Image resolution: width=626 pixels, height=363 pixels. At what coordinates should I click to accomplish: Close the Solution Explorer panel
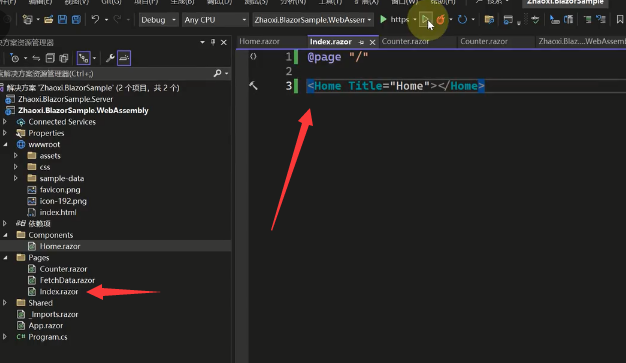pos(224,42)
